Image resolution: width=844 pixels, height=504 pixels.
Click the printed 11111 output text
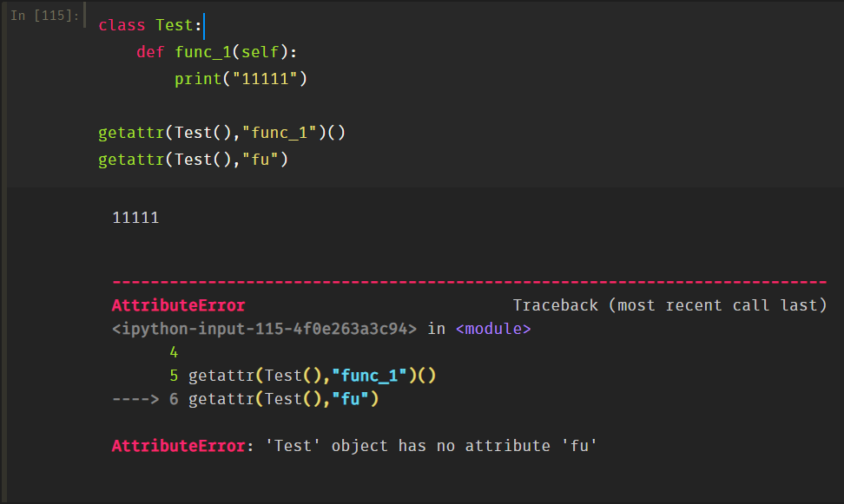tap(135, 218)
